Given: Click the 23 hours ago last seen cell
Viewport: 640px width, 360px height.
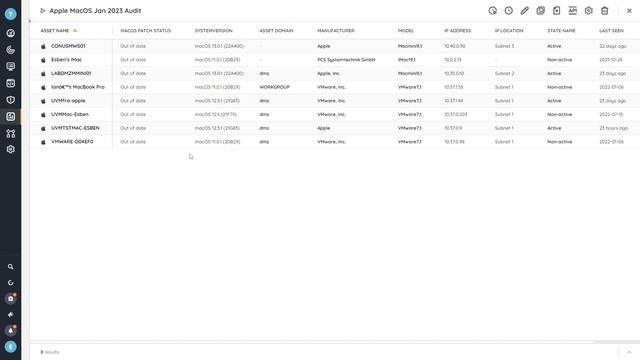Looking at the screenshot, I should click(x=613, y=128).
